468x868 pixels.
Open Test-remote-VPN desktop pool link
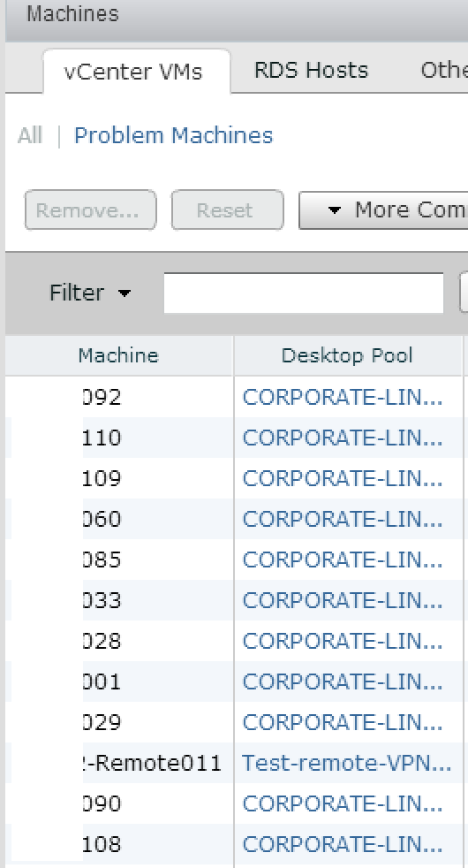coord(346,763)
